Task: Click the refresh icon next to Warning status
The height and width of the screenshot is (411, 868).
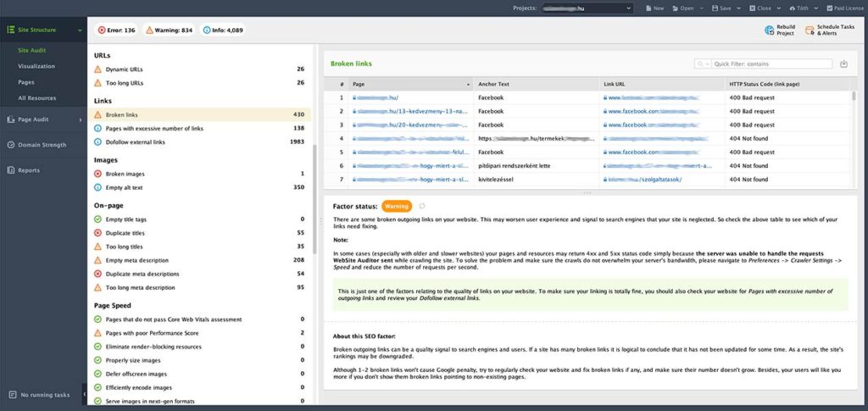Action: pyautogui.click(x=422, y=206)
